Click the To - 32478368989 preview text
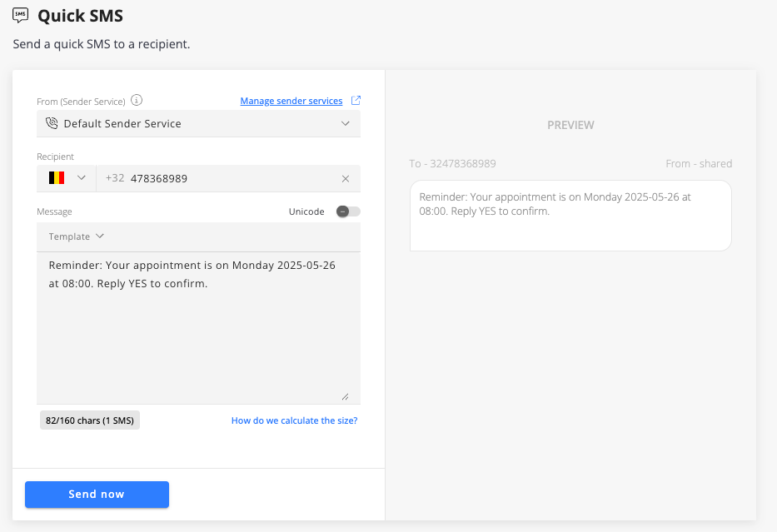The width and height of the screenshot is (777, 532). (x=452, y=164)
